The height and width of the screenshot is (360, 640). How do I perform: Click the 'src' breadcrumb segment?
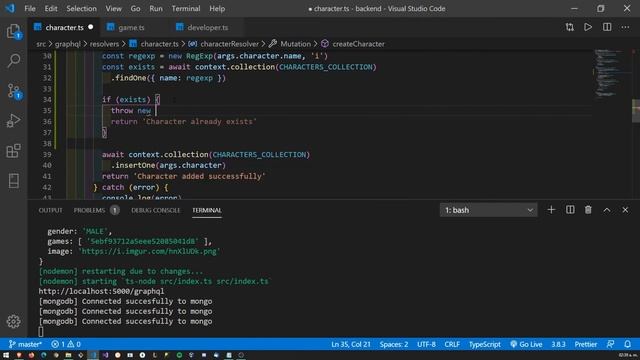click(41, 44)
